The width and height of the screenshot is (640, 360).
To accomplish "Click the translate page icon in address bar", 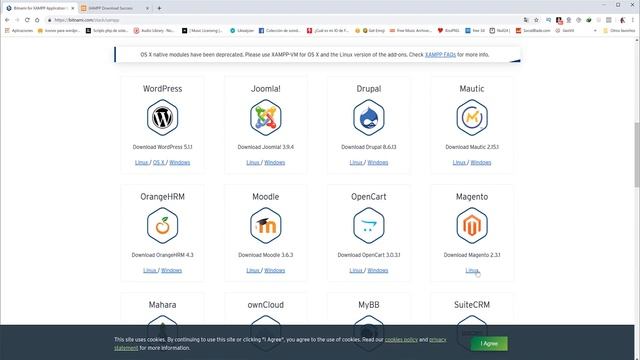I will click(x=526, y=20).
